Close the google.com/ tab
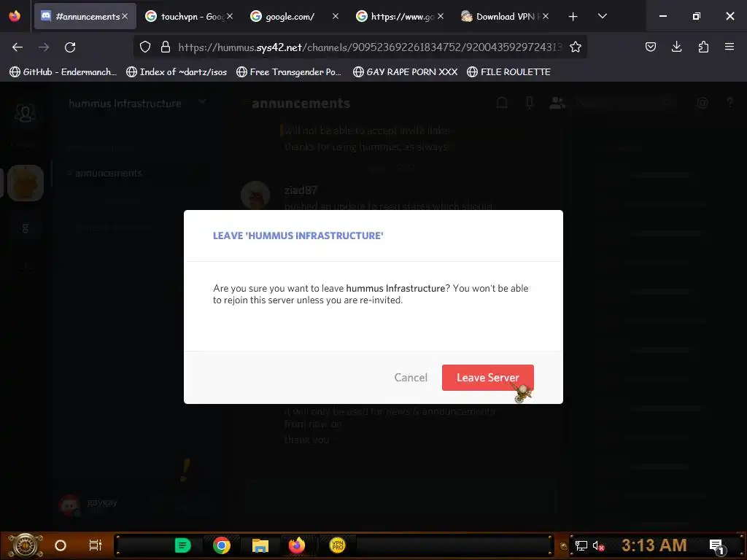Viewport: 747px width, 560px height. point(336,16)
